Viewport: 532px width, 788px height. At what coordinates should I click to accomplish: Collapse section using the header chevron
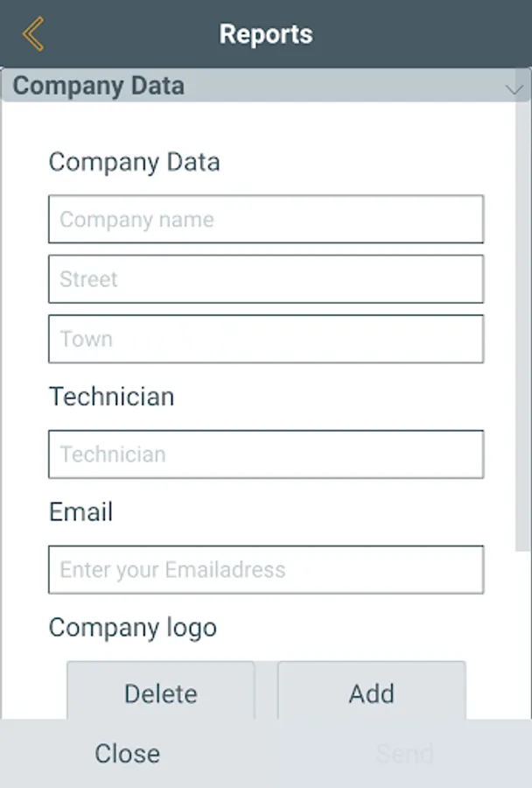(514, 88)
